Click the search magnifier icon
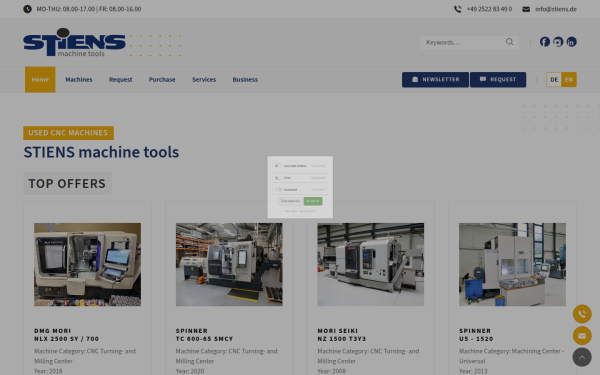This screenshot has height=375, width=600. (x=509, y=42)
